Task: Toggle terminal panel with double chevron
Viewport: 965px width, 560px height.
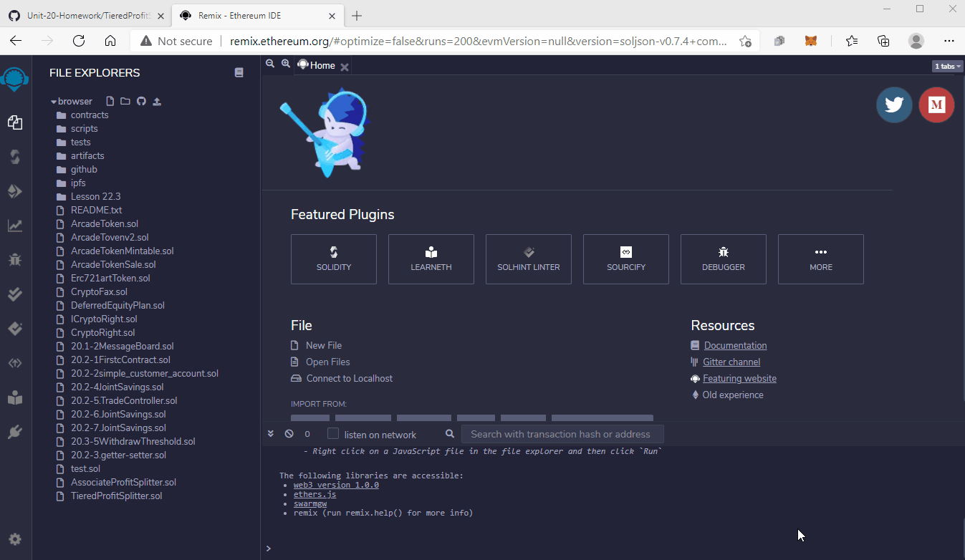Action: [x=271, y=433]
